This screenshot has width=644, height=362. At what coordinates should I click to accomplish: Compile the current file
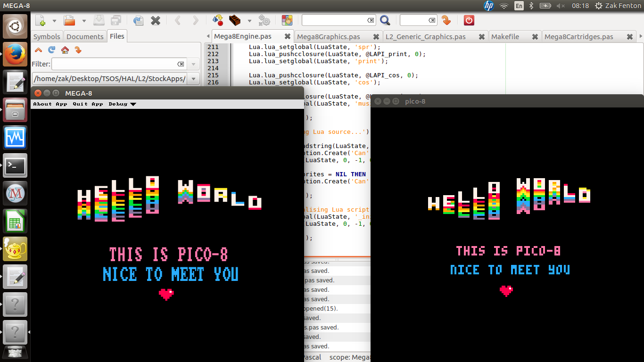click(x=218, y=20)
